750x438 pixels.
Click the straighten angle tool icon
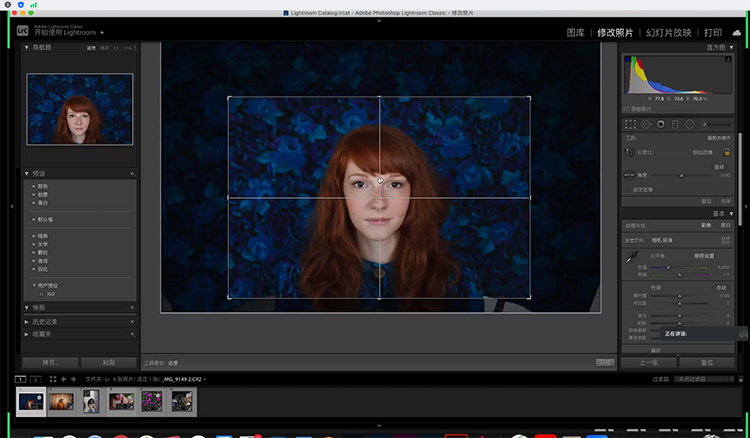(630, 174)
